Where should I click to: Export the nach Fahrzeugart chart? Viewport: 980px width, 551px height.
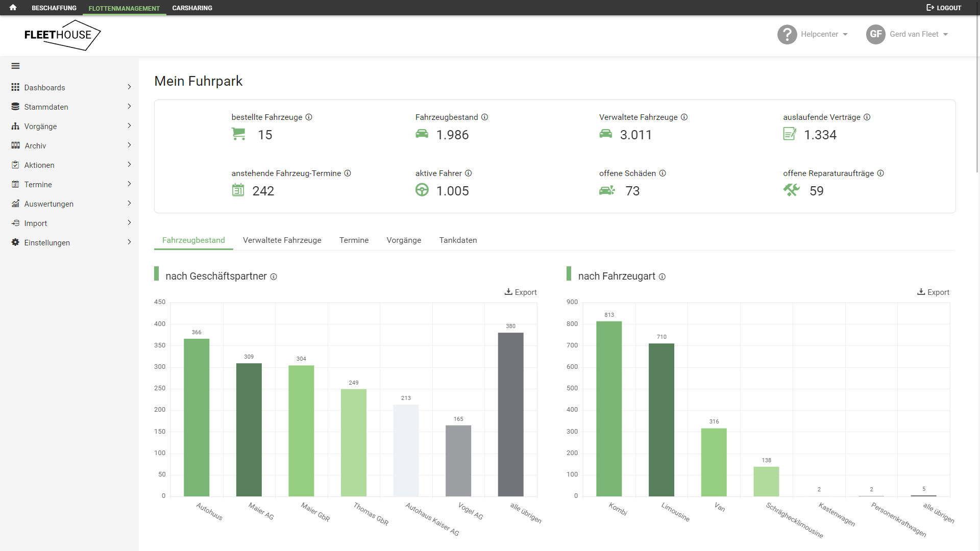933,292
